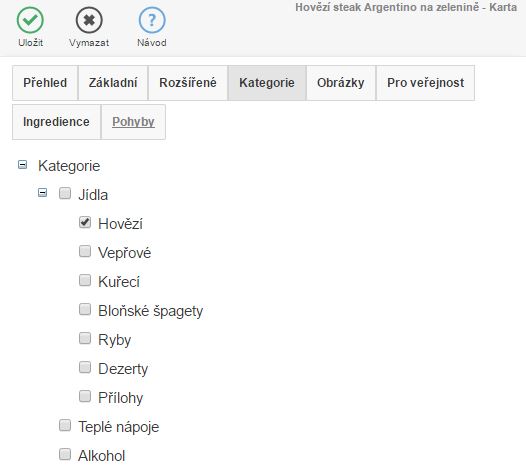The width and height of the screenshot is (526, 469).
Task: Click the Vymazat cross icon
Action: [x=89, y=20]
